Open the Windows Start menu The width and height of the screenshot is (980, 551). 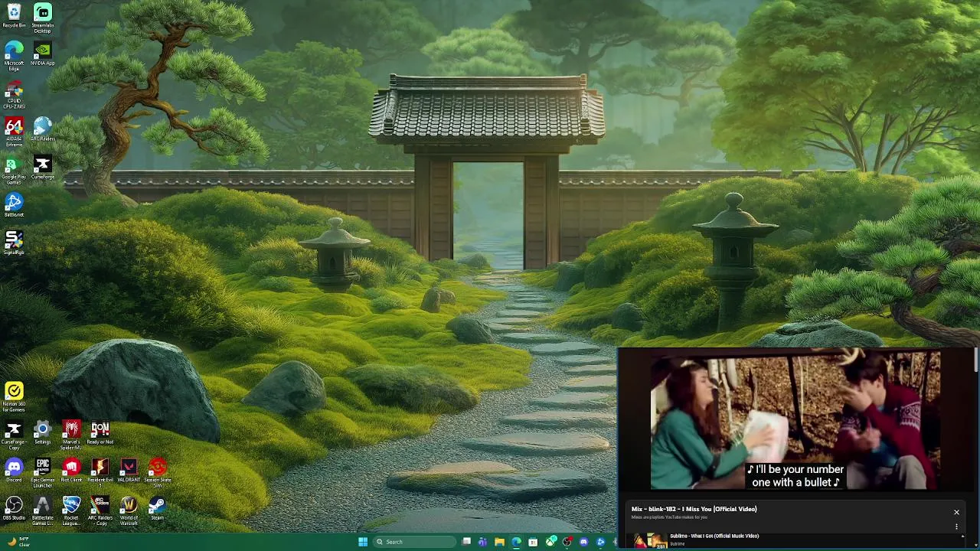(x=363, y=542)
